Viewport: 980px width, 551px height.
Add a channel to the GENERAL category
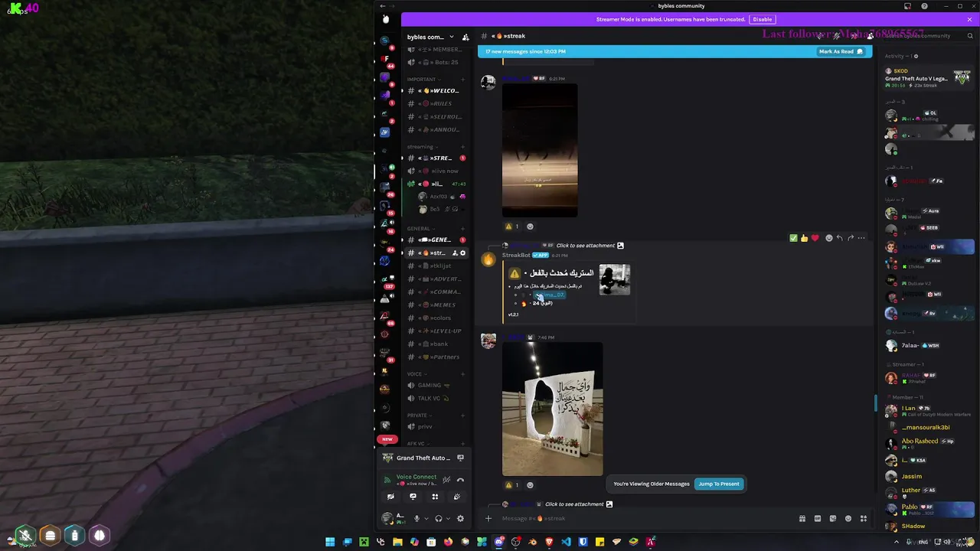click(463, 229)
